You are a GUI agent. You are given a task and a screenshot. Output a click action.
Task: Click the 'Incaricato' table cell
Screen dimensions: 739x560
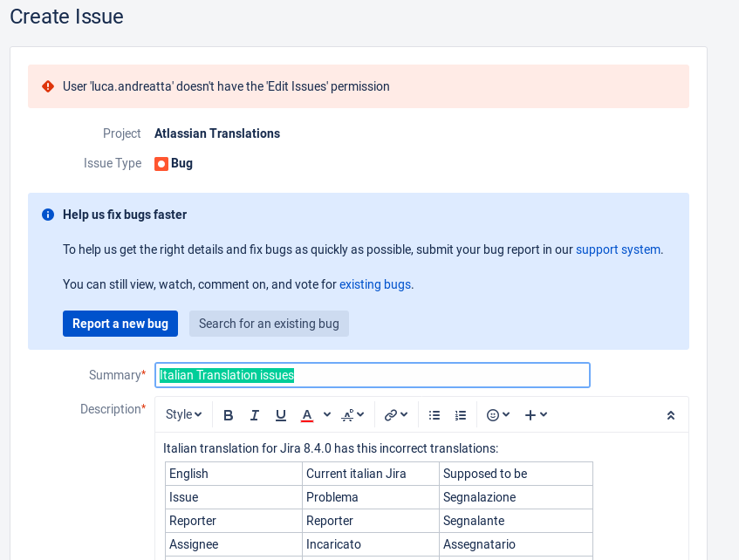[x=371, y=544]
